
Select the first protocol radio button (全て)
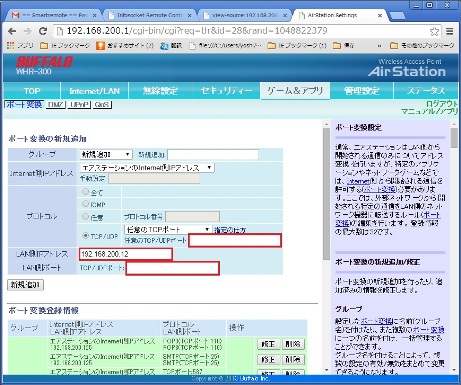(85, 191)
